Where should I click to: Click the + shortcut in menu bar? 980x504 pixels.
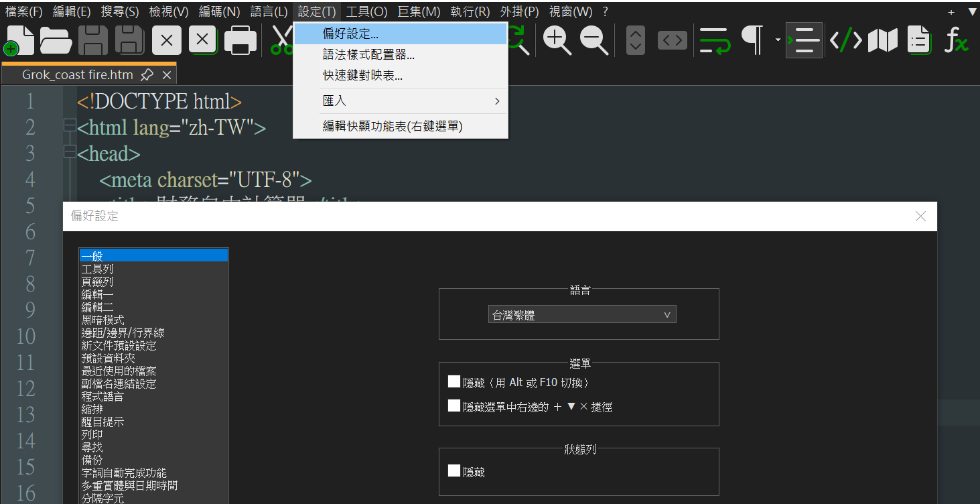(x=951, y=11)
